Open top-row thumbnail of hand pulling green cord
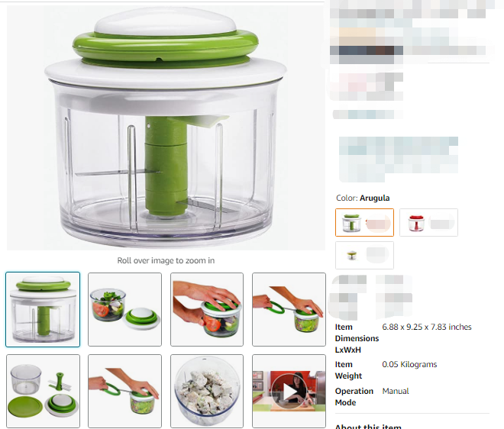504x429 pixels. click(x=289, y=309)
